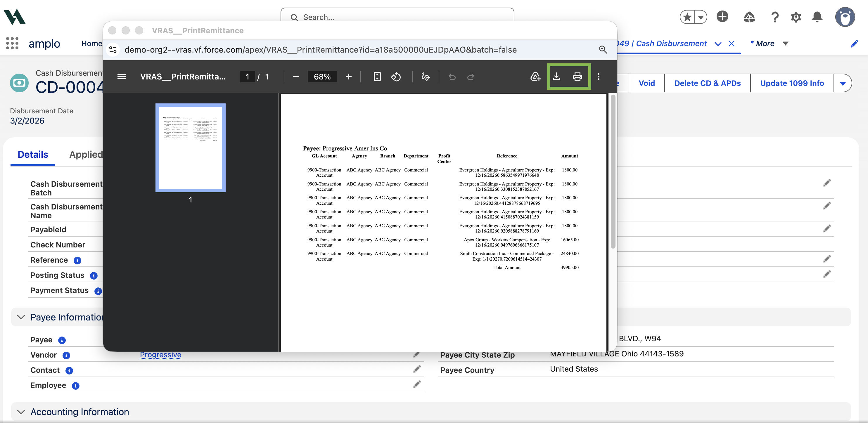Screen dimensions: 868x423
Task: Go to the Home navigation tab
Action: [91, 44]
